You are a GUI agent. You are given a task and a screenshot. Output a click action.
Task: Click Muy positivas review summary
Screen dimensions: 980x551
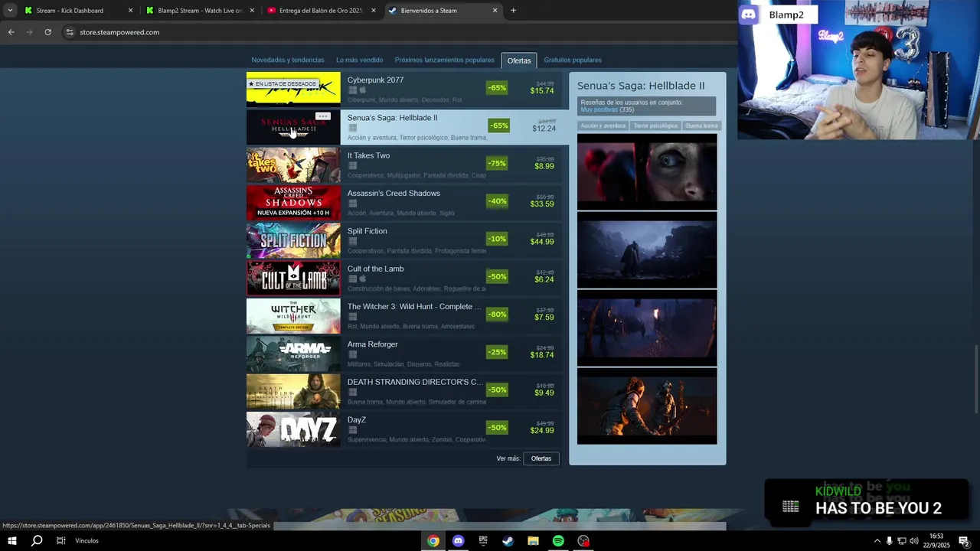(599, 109)
